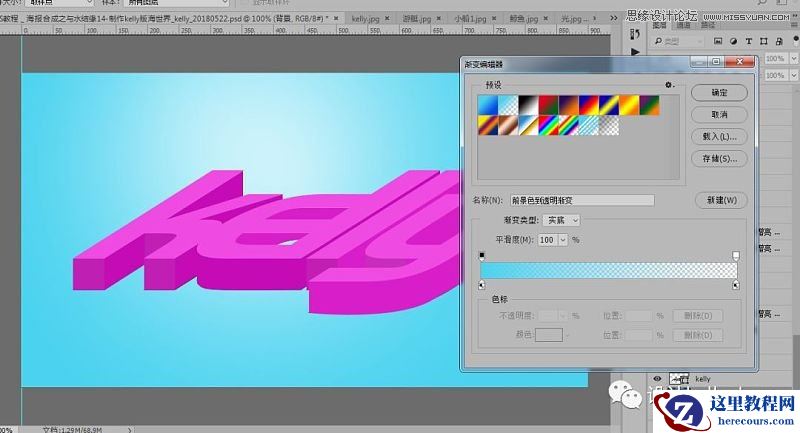Viewport: 800px width, 433px height.
Task: Select the right color stop below gradient
Action: (736, 285)
